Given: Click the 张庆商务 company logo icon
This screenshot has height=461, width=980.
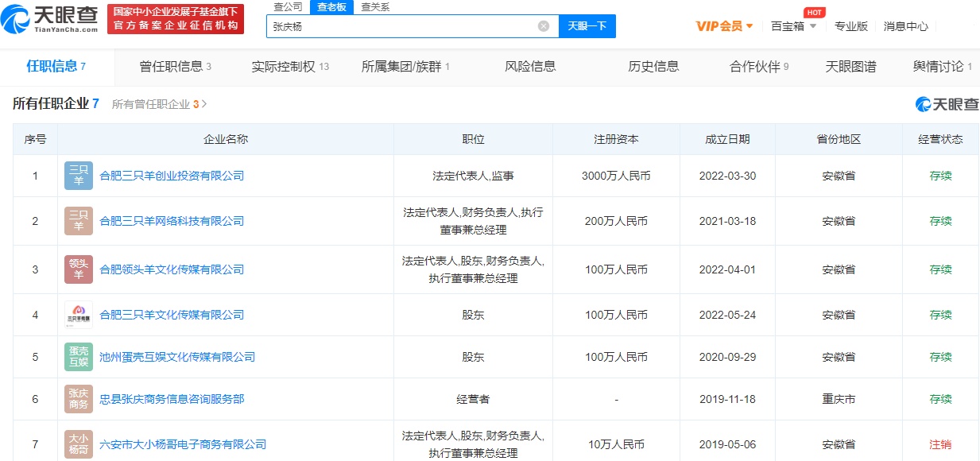Looking at the screenshot, I should pyautogui.click(x=79, y=399).
